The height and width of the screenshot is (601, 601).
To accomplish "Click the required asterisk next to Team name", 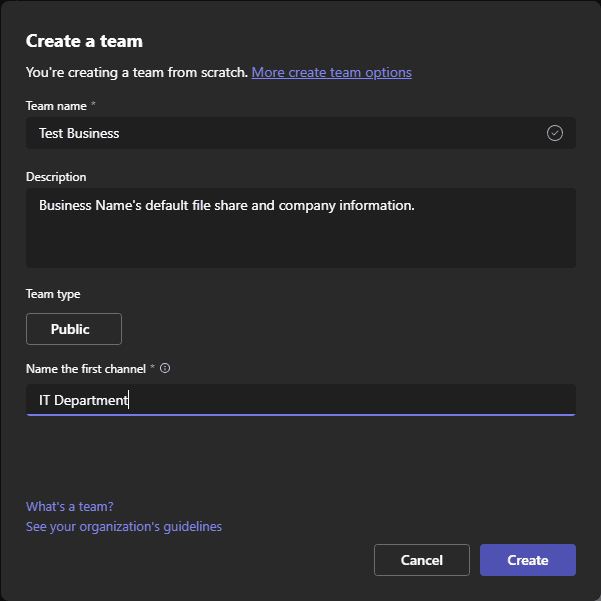I will point(93,104).
